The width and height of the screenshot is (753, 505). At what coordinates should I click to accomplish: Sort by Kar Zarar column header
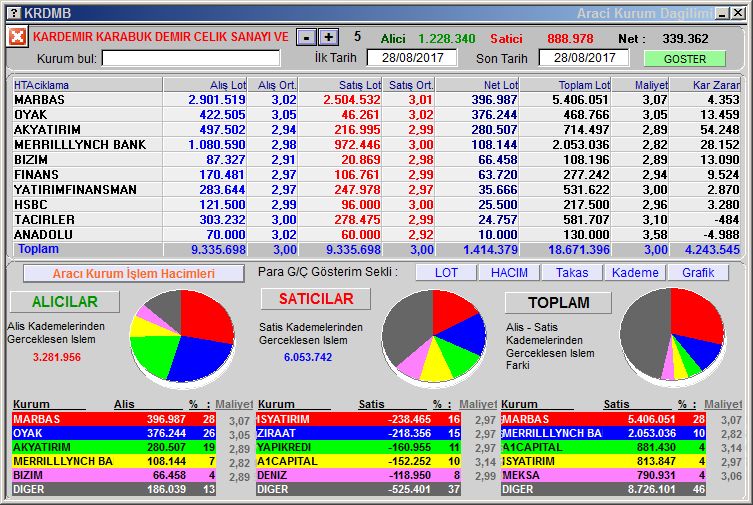pos(705,85)
